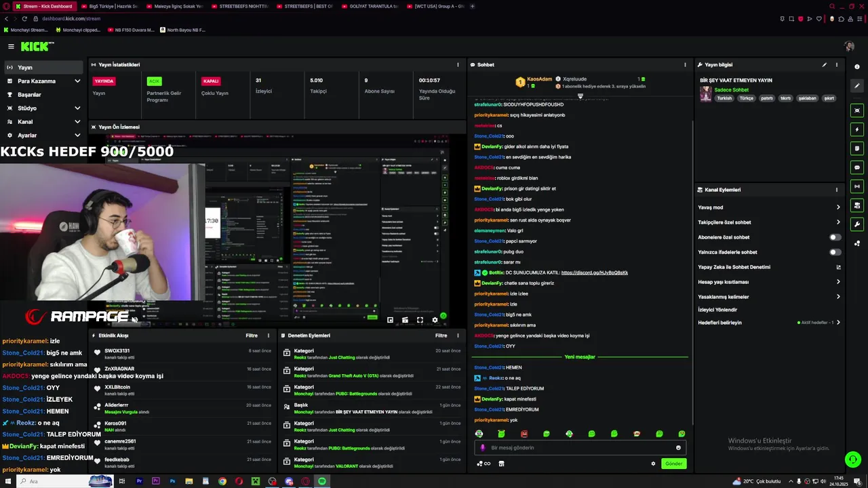This screenshot has height=488, width=868.
Task: Toggle the chat bubble widget in right rail
Action: click(x=857, y=167)
